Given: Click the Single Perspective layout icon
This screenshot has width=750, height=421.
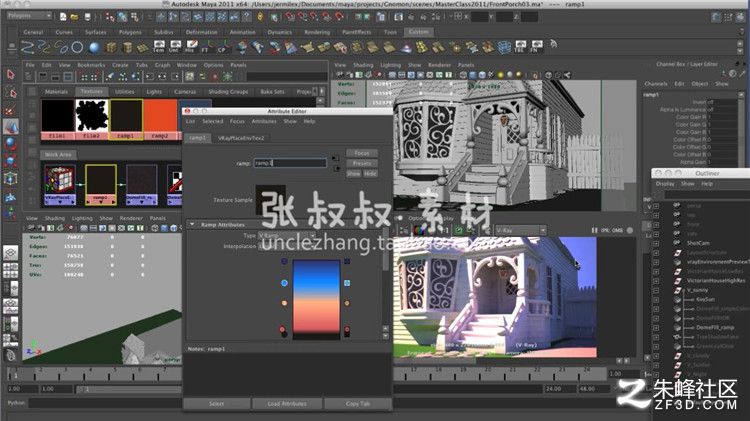Looking at the screenshot, I should click(x=11, y=253).
